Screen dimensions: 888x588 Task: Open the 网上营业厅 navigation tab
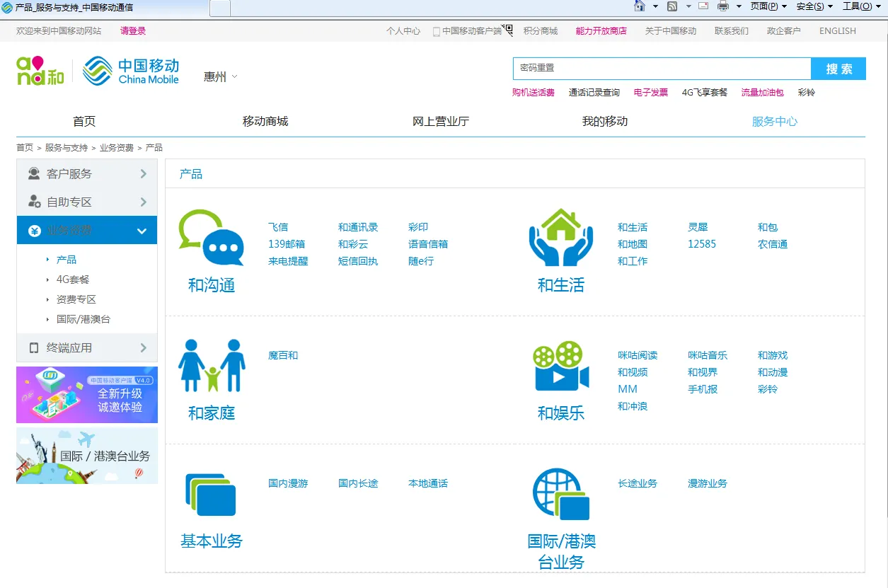coord(440,121)
